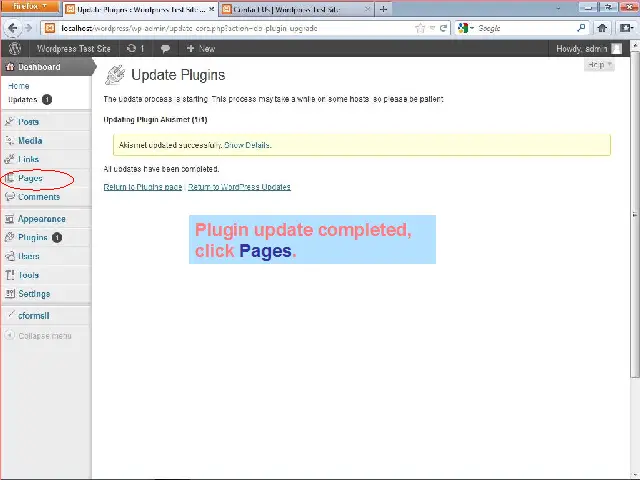The image size is (640, 480).
Task: Open the Plugins menu item
Action: (x=33, y=237)
